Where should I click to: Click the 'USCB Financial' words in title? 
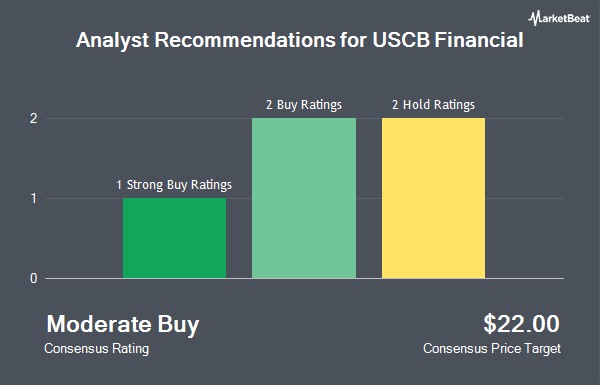tap(448, 40)
